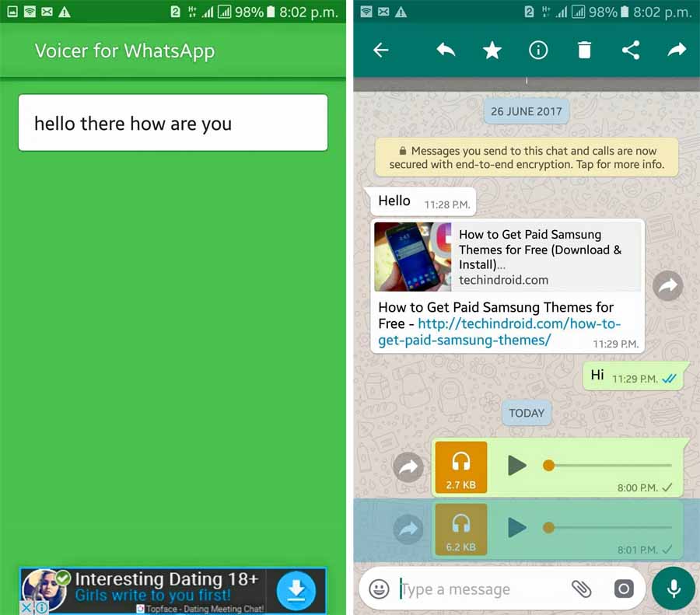This screenshot has width=700, height=615.
Task: Forward the 6.2 KB voice message
Action: tap(408, 529)
